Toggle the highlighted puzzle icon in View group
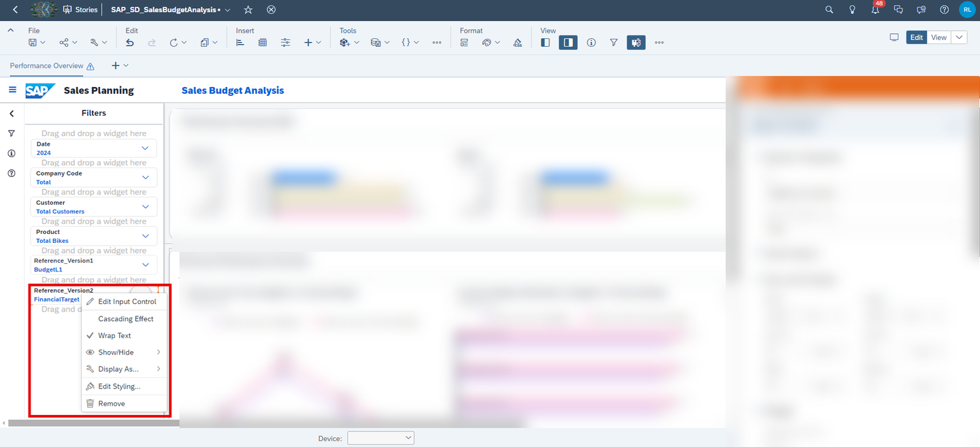This screenshot has width=980, height=447. coord(636,42)
